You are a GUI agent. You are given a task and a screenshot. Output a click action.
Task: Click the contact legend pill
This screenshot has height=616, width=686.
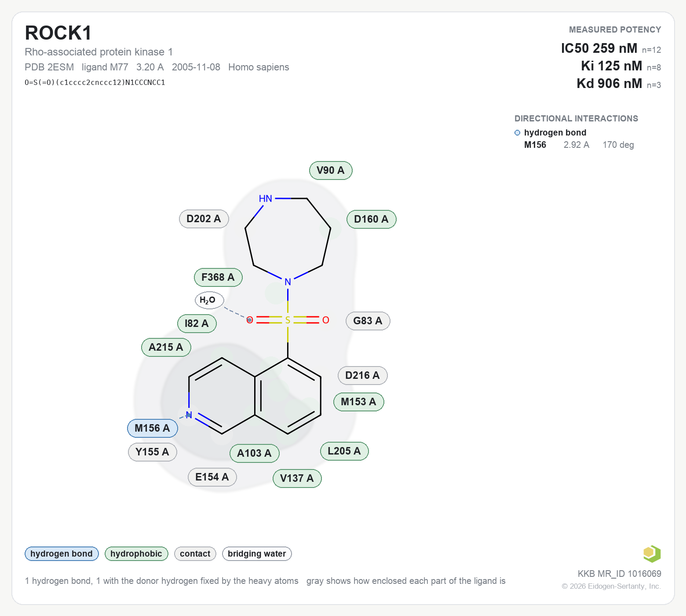(195, 554)
